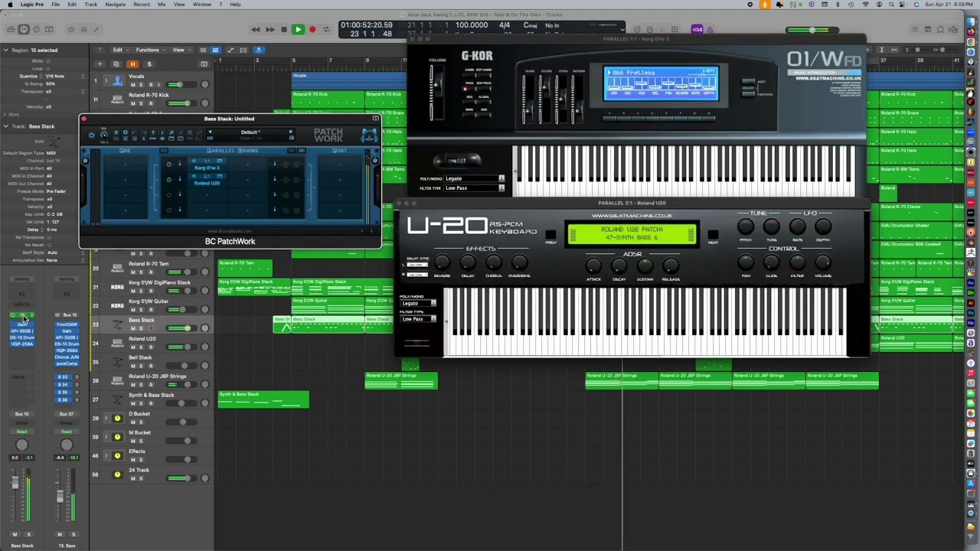Click the Flex show/hide icon

click(x=243, y=50)
